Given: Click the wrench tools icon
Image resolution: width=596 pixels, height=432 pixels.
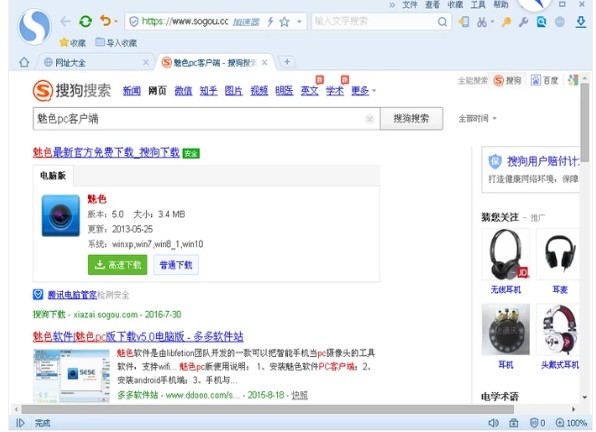Looking at the screenshot, I should [x=523, y=22].
